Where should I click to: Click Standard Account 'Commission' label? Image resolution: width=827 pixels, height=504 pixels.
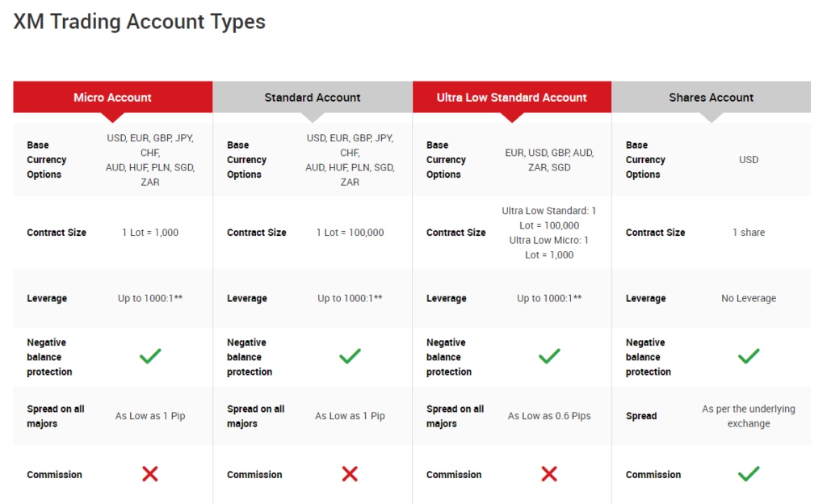click(254, 474)
